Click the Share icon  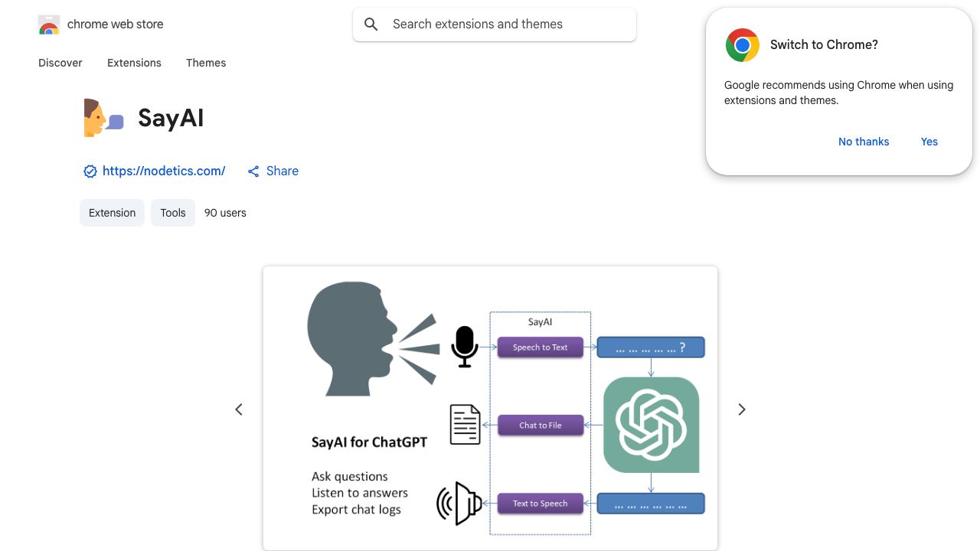point(253,171)
